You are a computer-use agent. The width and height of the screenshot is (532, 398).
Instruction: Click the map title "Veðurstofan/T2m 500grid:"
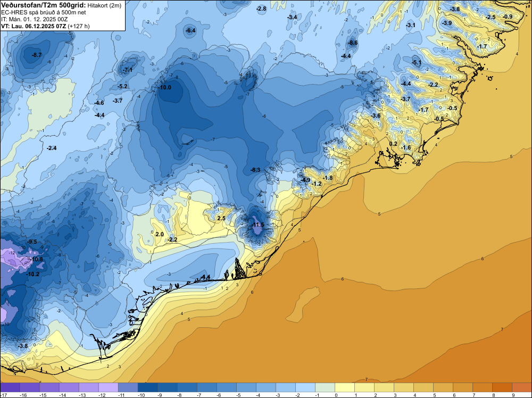pyautogui.click(x=44, y=5)
